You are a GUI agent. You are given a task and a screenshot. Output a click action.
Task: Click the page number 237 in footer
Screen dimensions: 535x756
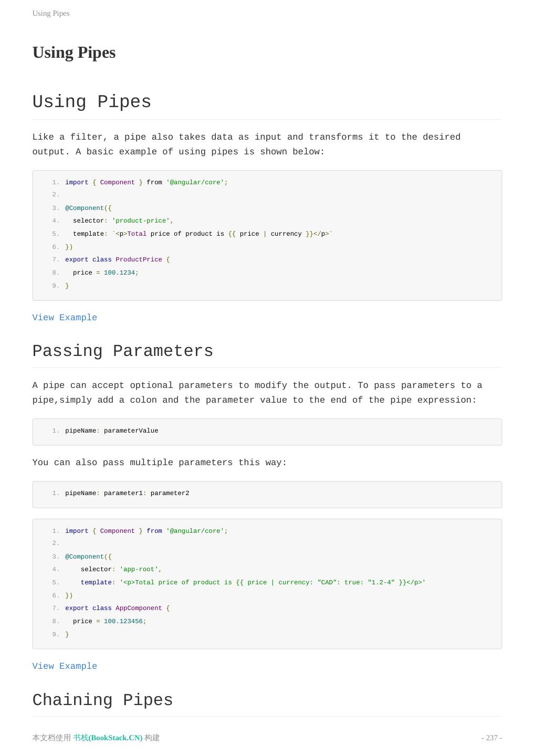(491, 738)
